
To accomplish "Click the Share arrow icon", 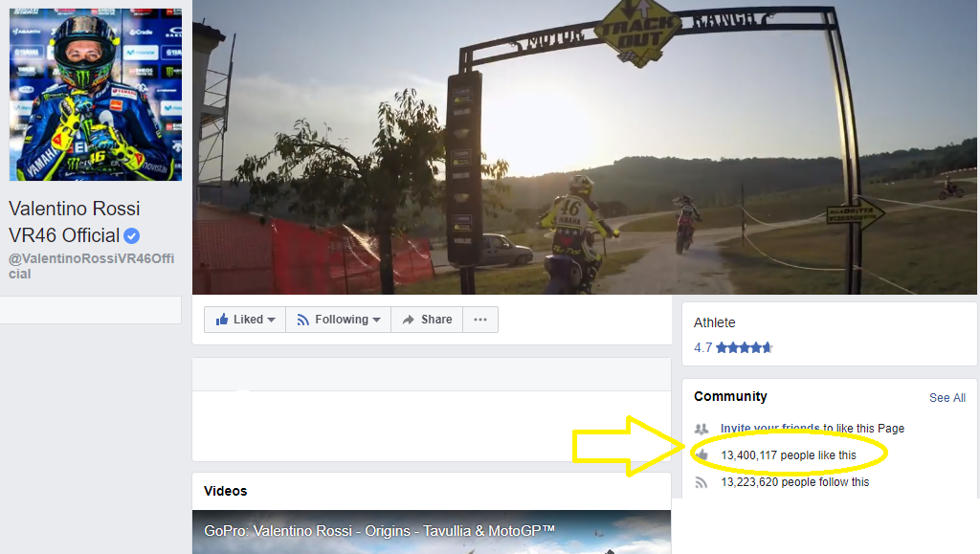I will (x=410, y=319).
